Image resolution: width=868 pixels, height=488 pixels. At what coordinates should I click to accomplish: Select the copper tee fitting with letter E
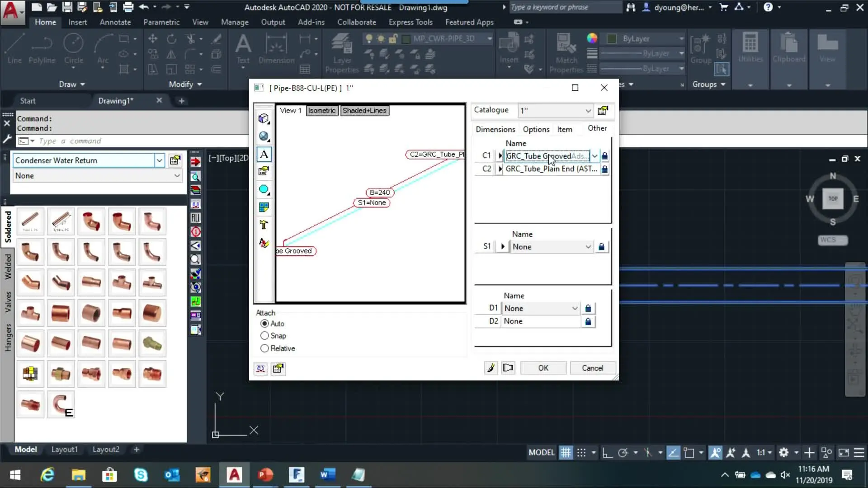(61, 404)
